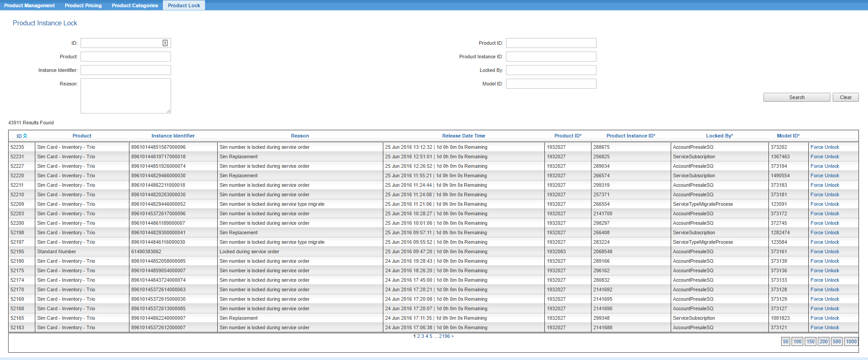Click into the Reason text area
Viewport: 868px width, 360px height.
coord(125,95)
